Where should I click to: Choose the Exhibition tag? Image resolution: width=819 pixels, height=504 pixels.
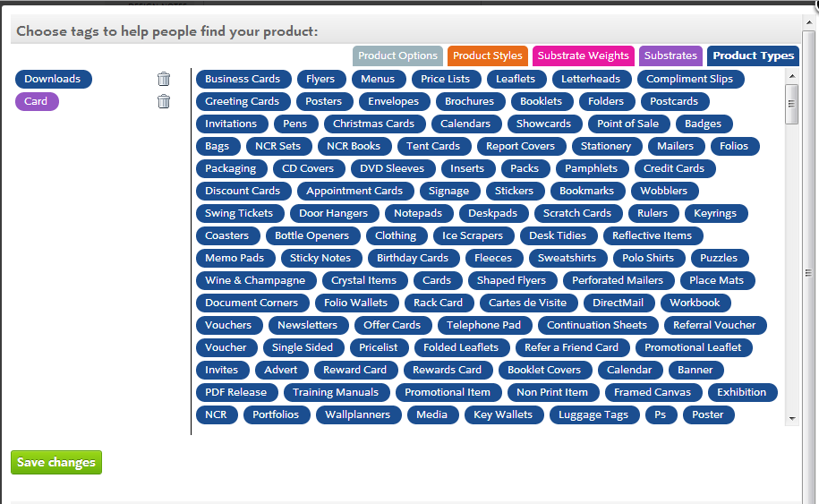tap(742, 392)
